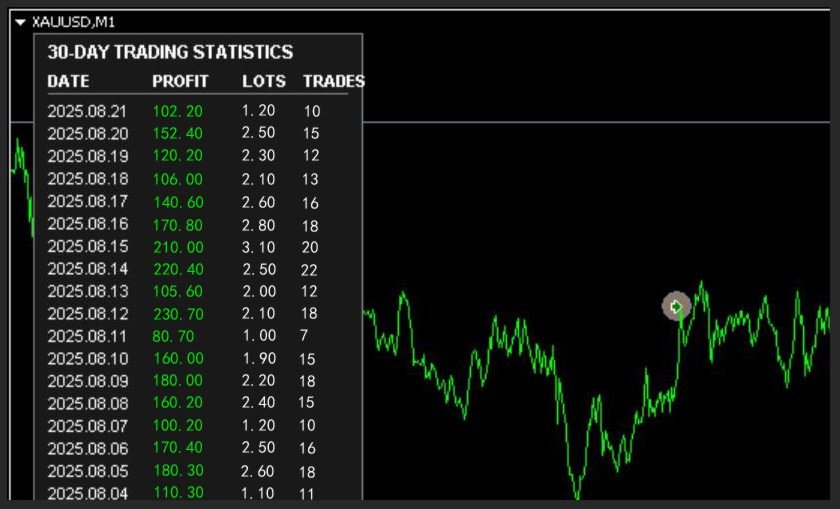This screenshot has height=509, width=840.
Task: Click trades count 11
Action: [x=306, y=493]
